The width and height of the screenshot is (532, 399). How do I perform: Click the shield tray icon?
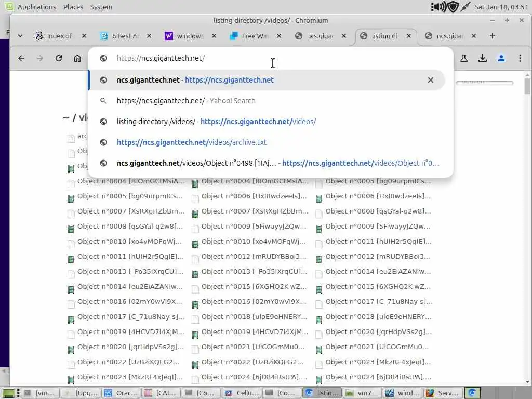[x=453, y=6]
